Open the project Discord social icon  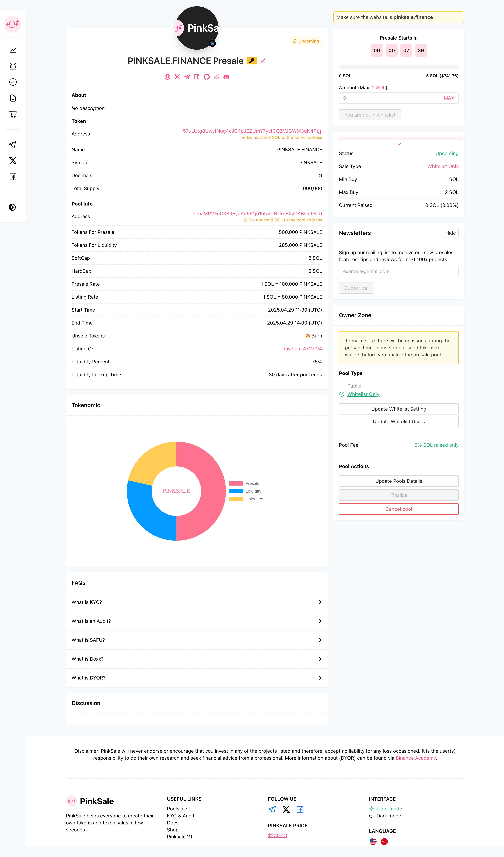click(x=226, y=77)
